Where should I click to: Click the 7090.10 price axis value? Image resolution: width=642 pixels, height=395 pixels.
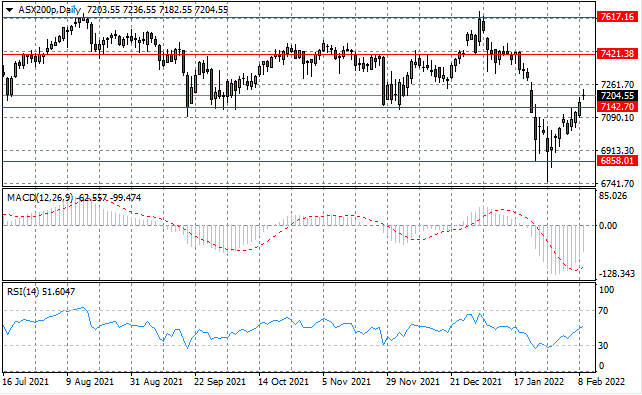click(617, 118)
